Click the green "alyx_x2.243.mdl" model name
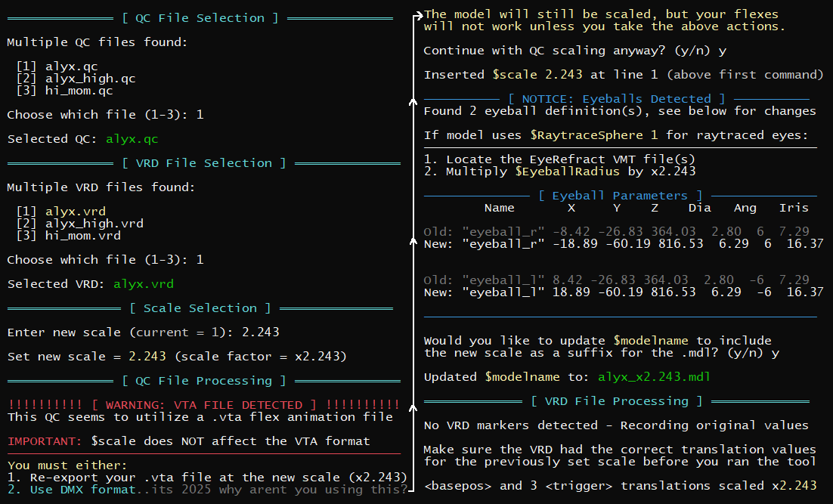This screenshot has width=833, height=504. (654, 377)
